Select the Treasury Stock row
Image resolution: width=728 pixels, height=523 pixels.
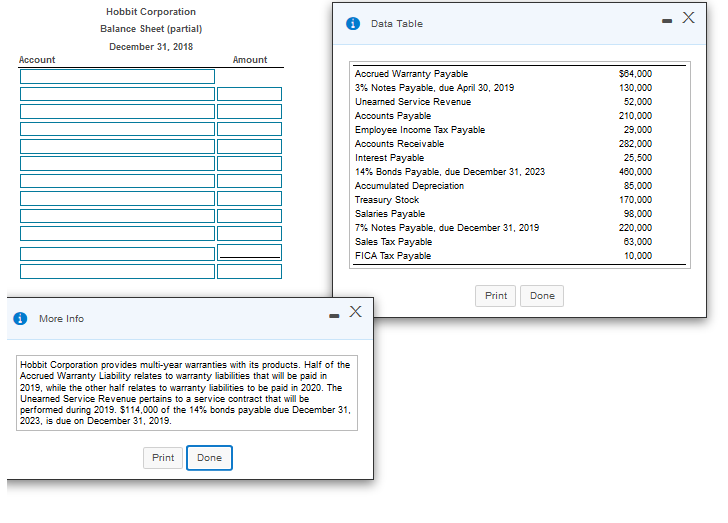[x=520, y=200]
